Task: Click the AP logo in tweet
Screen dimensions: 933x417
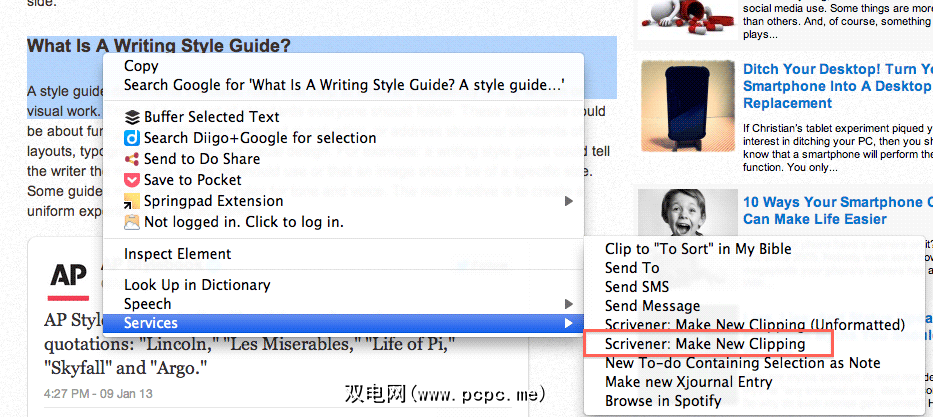Action: (68, 280)
